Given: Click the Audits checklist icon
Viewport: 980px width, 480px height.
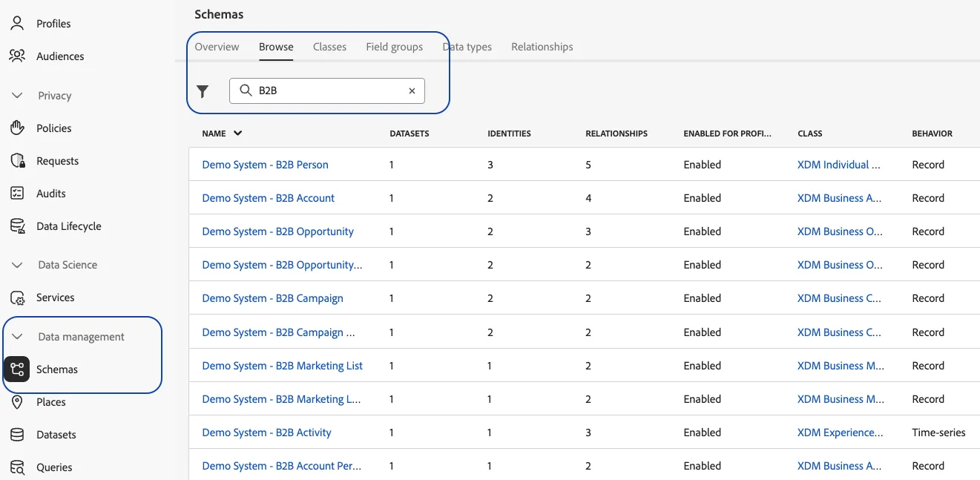Looking at the screenshot, I should click(17, 193).
